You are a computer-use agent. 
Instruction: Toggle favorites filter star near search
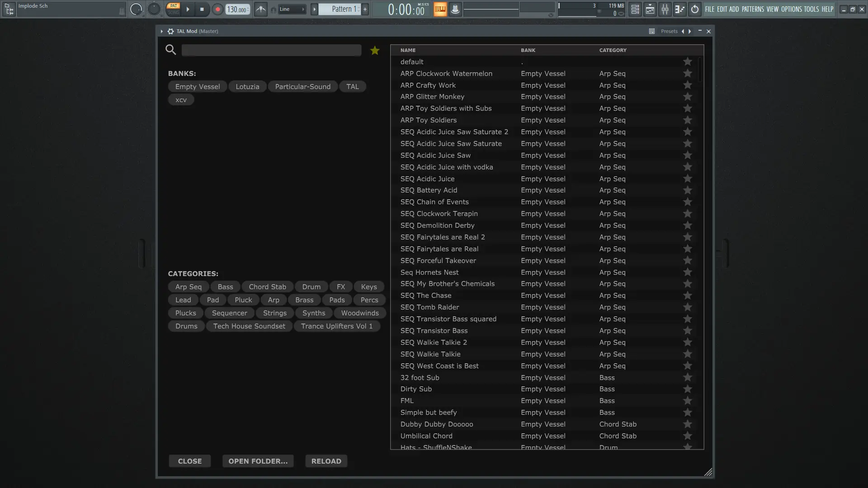(375, 51)
